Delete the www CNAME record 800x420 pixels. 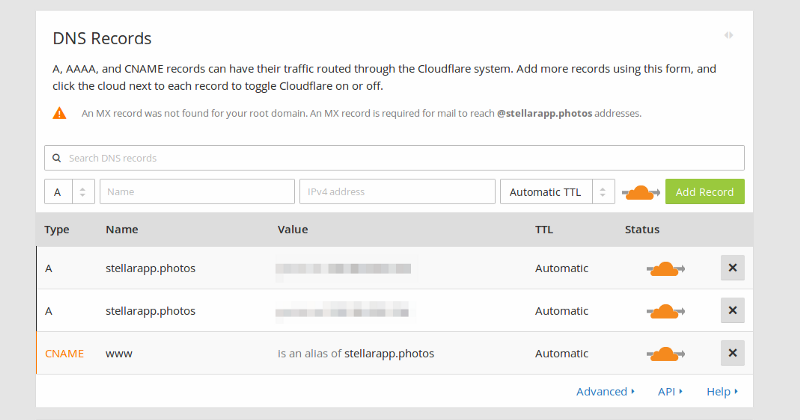(733, 353)
